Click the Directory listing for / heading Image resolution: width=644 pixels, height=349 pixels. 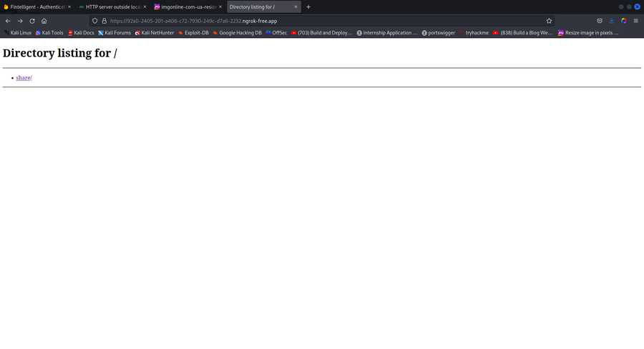[60, 53]
